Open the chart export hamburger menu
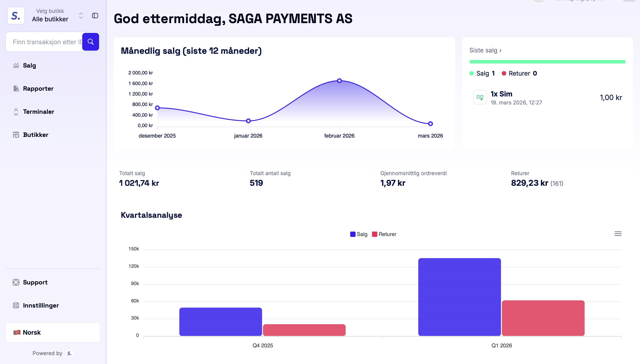640x364 pixels. click(x=618, y=234)
